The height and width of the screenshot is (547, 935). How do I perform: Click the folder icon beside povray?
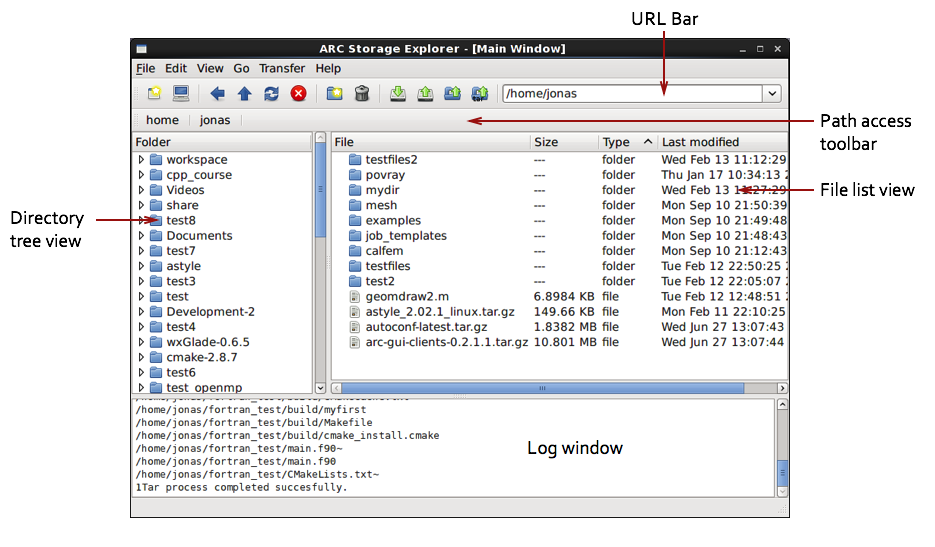pyautogui.click(x=355, y=175)
